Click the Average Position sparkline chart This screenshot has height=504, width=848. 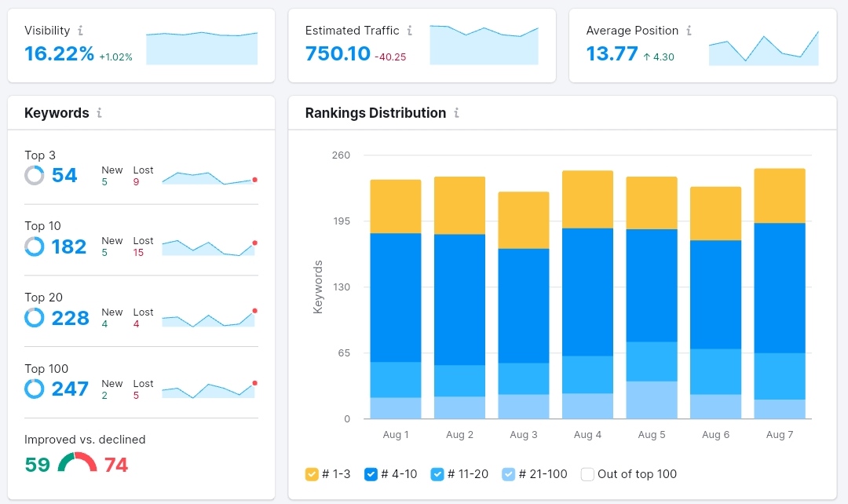(x=764, y=49)
